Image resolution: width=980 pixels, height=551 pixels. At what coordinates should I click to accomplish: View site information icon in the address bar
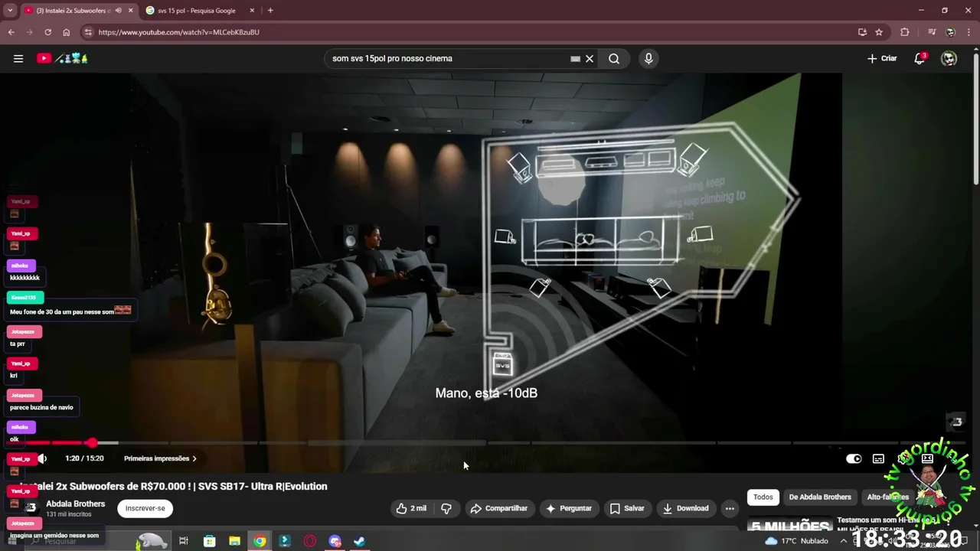point(88,32)
